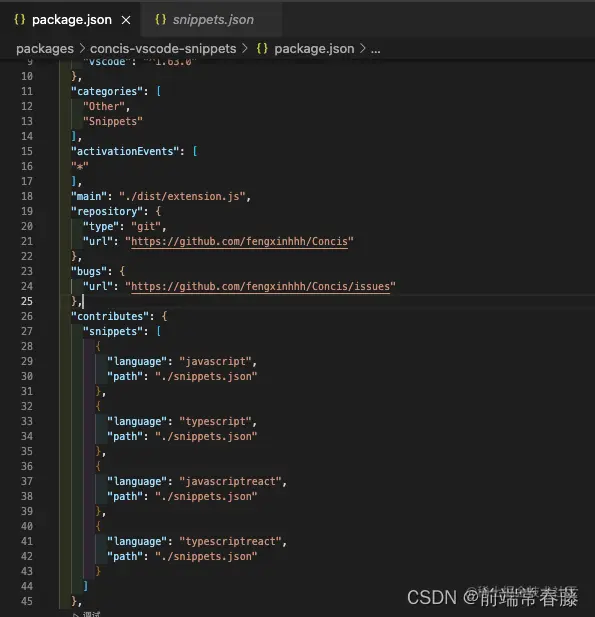Open the GitHub Concis repository URL link
This screenshot has height=617, width=595.
pyautogui.click(x=239, y=241)
